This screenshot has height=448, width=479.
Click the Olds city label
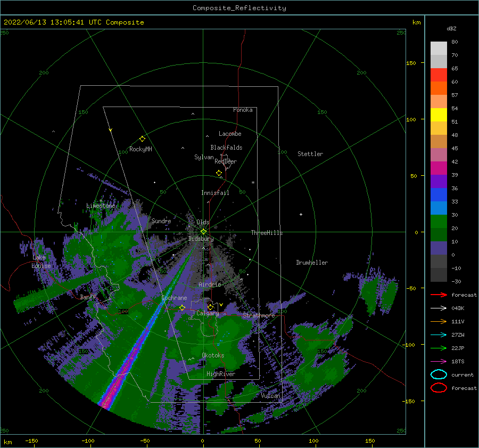click(203, 222)
